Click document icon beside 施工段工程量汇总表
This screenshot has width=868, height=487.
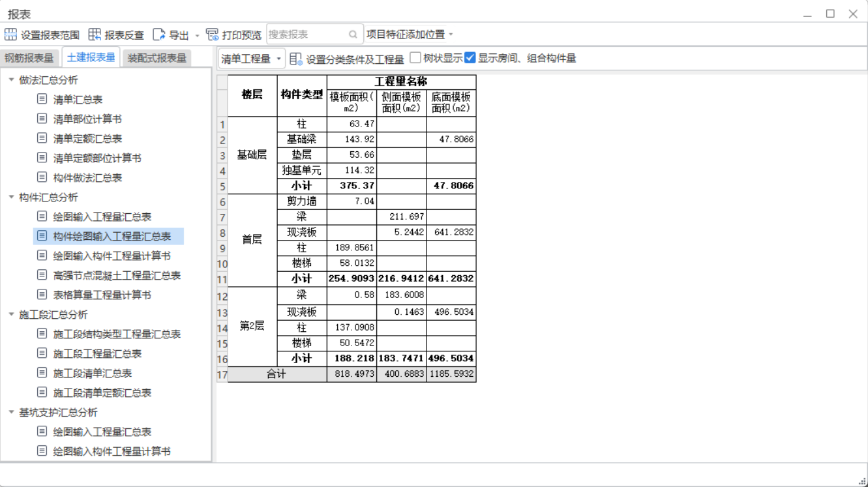[x=42, y=353]
